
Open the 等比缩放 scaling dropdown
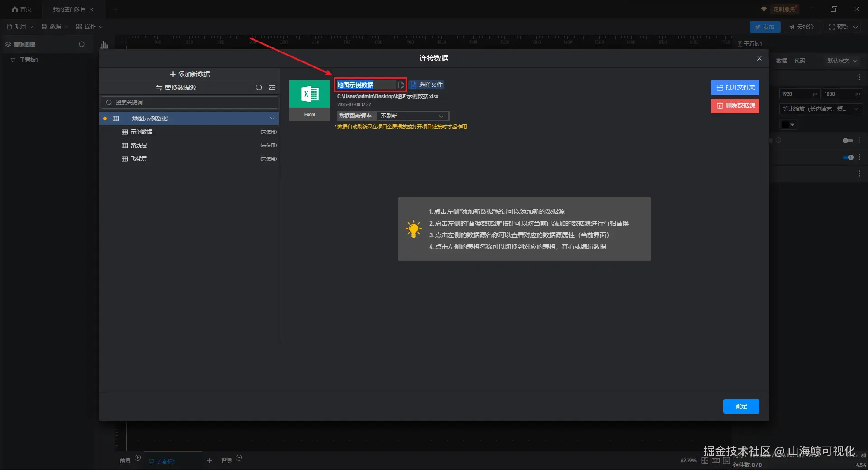click(821, 109)
